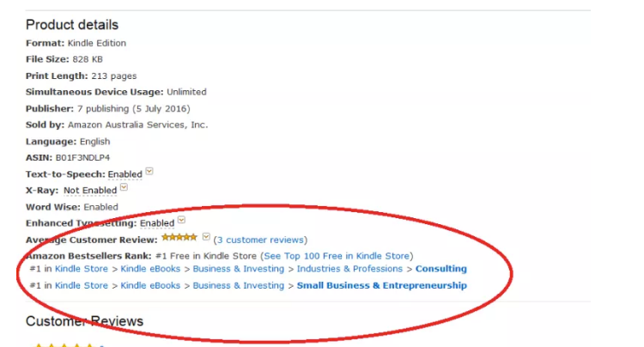Click Kindle Store link in Small Business breadcrumb

82,285
